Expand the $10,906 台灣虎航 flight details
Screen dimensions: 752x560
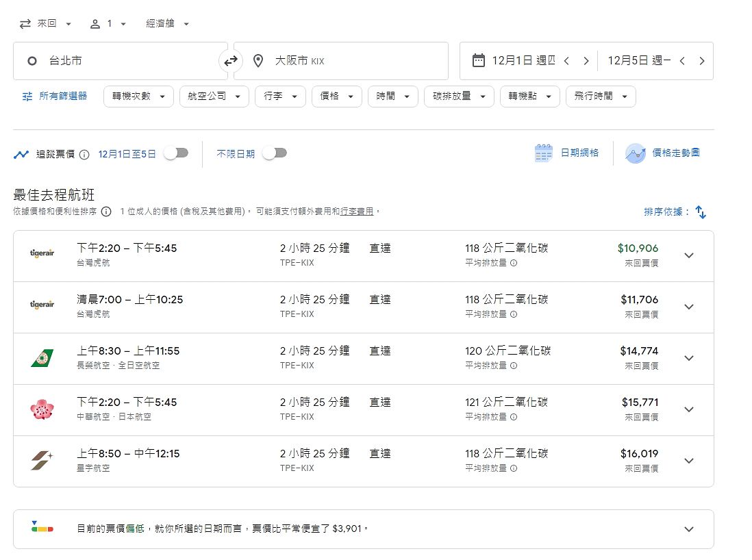tap(689, 255)
